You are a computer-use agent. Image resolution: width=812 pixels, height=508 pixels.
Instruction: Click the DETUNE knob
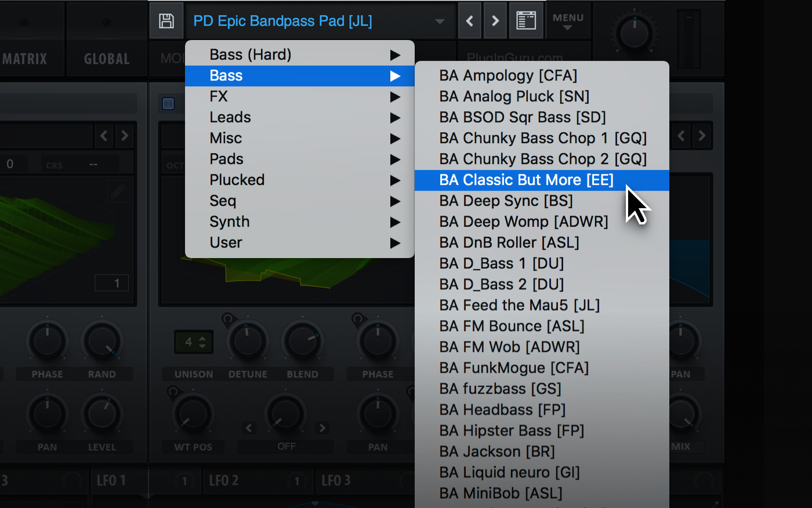(x=248, y=342)
